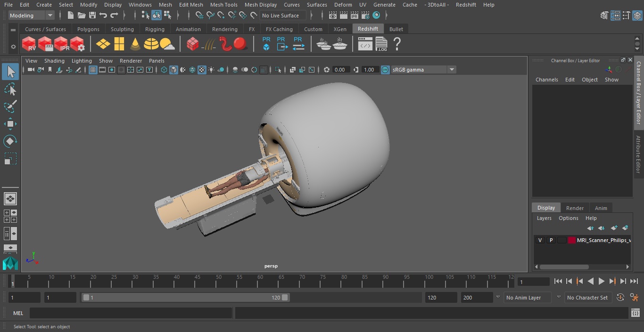Toggle the V visibility of MRI_Scanner layer
Screen dimensions: 644x332
(x=540, y=240)
